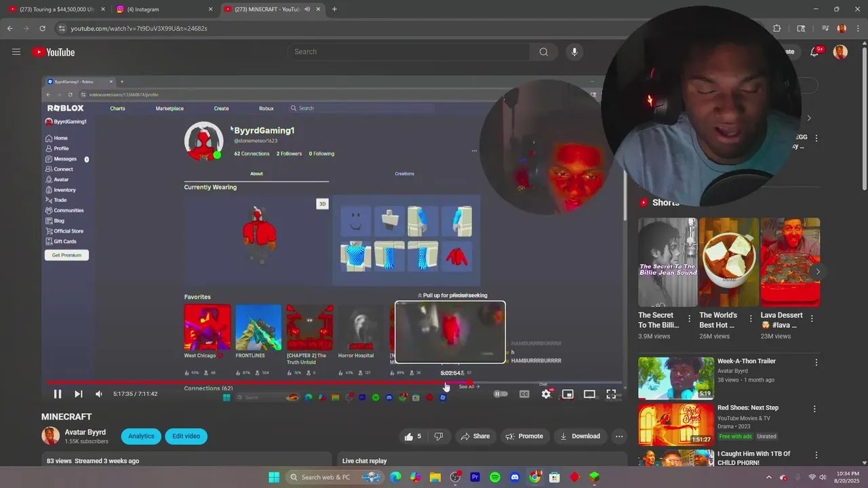
Task: Start voice search with microphone icon
Action: 574,52
